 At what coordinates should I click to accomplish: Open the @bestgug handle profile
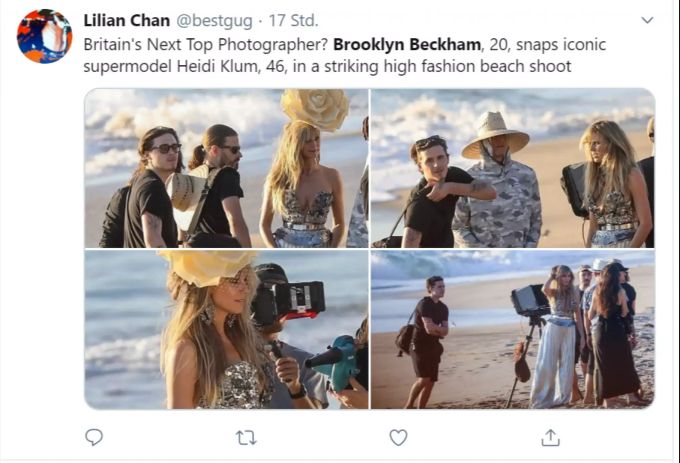[214, 21]
